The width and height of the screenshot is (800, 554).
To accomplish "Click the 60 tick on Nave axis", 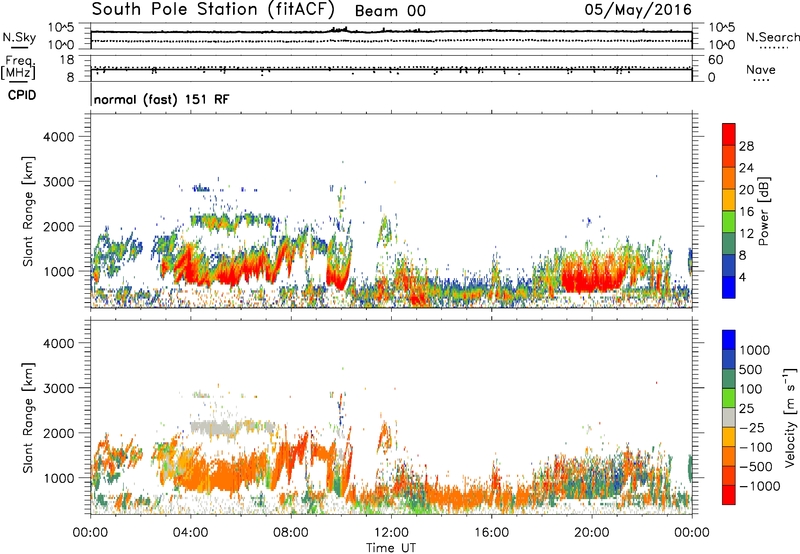I will (716, 60).
